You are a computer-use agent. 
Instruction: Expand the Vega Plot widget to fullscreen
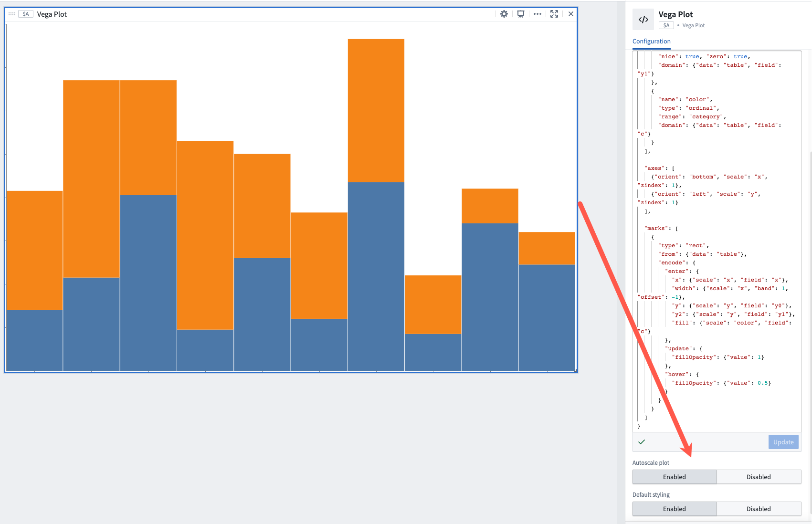[554, 14]
